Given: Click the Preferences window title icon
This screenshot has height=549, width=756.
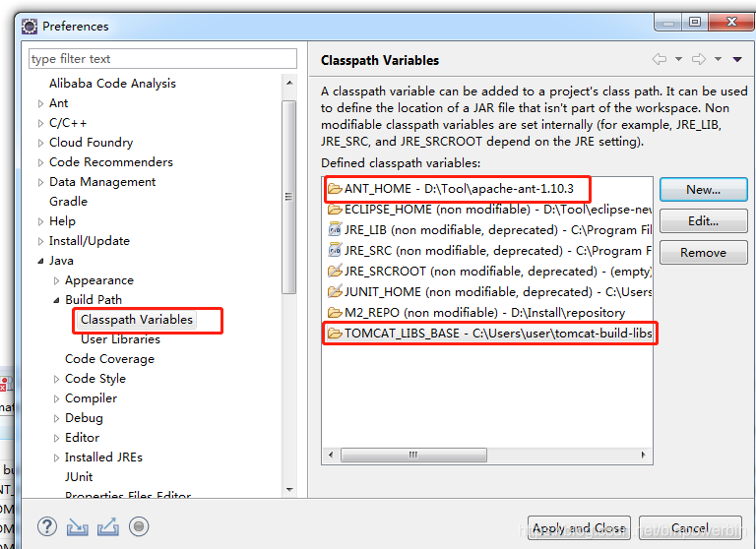Looking at the screenshot, I should (x=30, y=26).
